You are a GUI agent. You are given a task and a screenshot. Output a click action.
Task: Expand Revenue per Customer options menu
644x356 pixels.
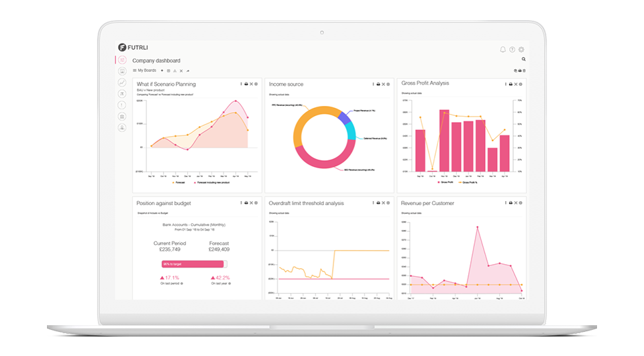click(505, 202)
